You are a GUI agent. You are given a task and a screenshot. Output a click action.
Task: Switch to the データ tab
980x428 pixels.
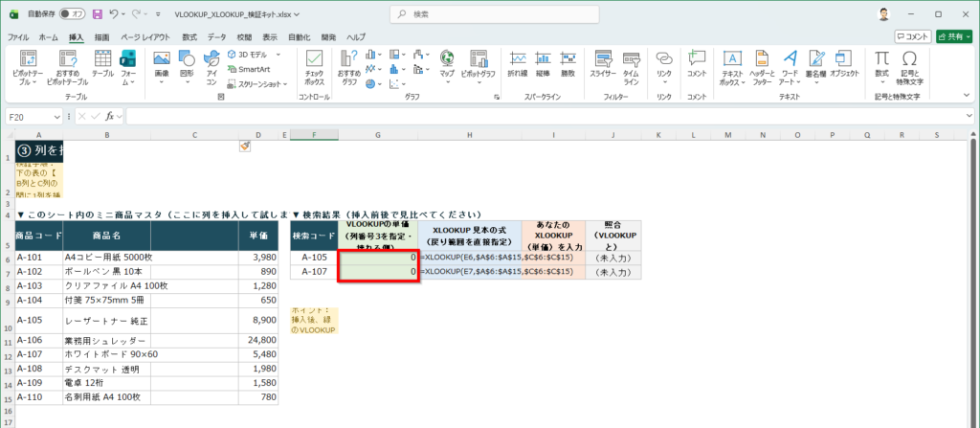click(x=217, y=37)
